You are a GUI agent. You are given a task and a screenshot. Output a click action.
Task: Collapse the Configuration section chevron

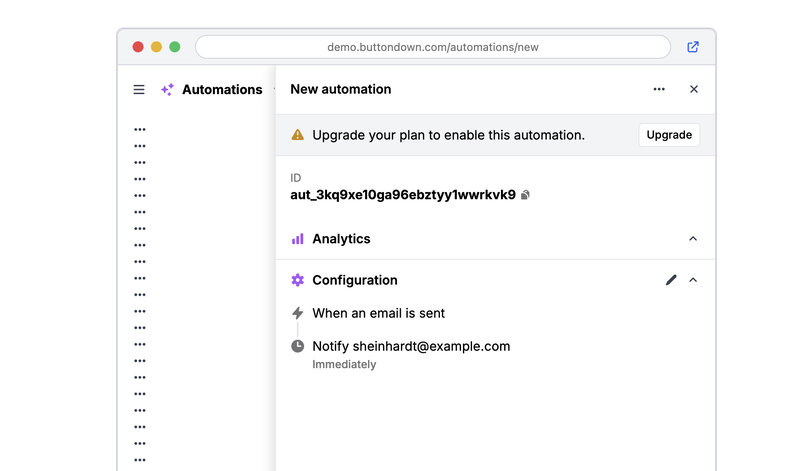click(x=693, y=280)
